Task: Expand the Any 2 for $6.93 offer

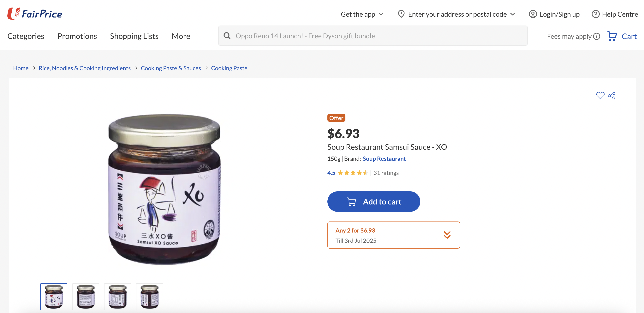Action: coord(447,235)
